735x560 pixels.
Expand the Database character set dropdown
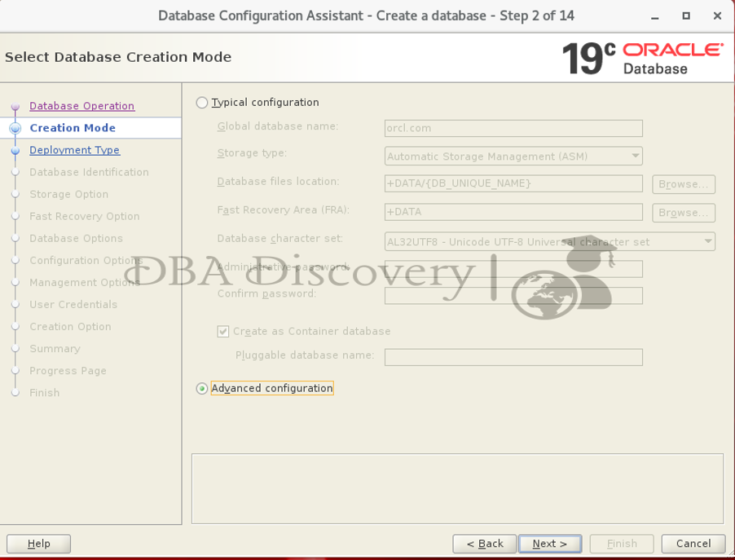[549, 242]
